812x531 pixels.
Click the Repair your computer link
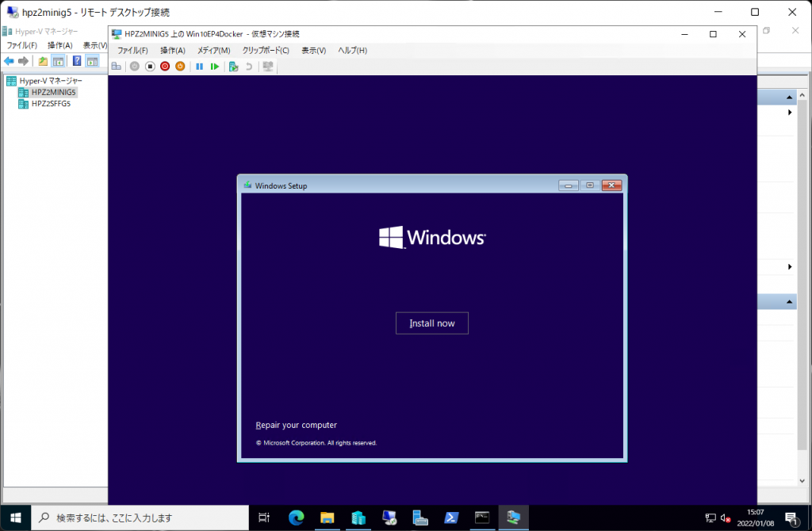click(x=297, y=425)
